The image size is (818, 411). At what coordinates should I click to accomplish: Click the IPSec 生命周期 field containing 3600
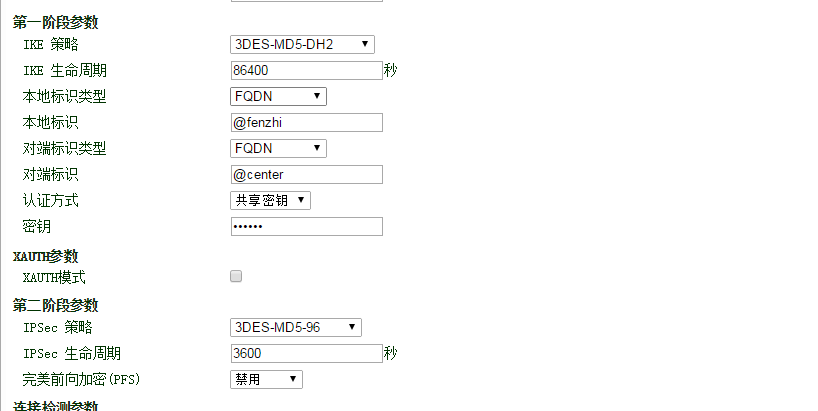click(306, 354)
